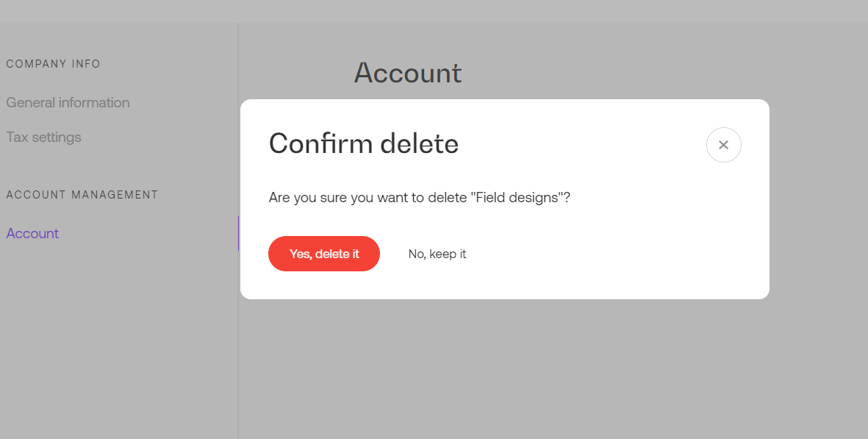Choose No, keep it
868x439 pixels.
pos(437,254)
